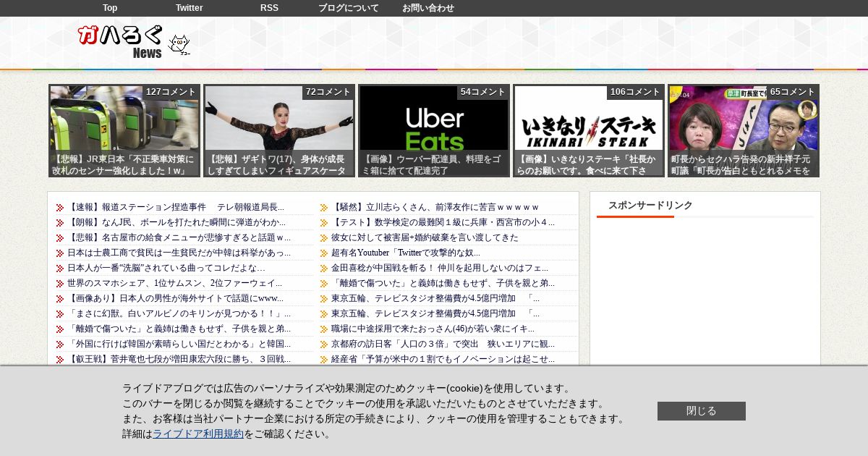Click red bullet icon beside 【朗報】なんJ民
This screenshot has width=868, height=456.
pos(60,223)
